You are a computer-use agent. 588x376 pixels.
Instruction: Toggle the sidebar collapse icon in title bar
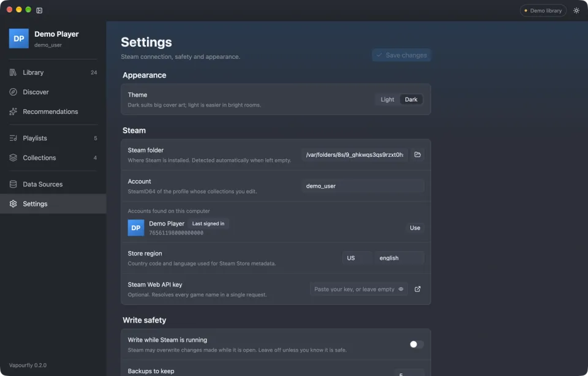coord(39,10)
